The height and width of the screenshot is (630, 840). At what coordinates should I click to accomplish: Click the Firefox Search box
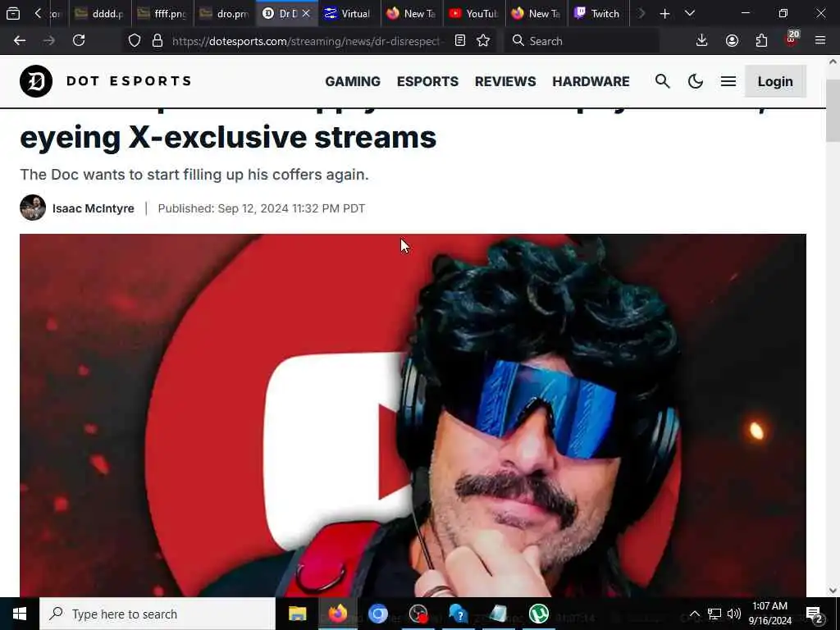582,41
